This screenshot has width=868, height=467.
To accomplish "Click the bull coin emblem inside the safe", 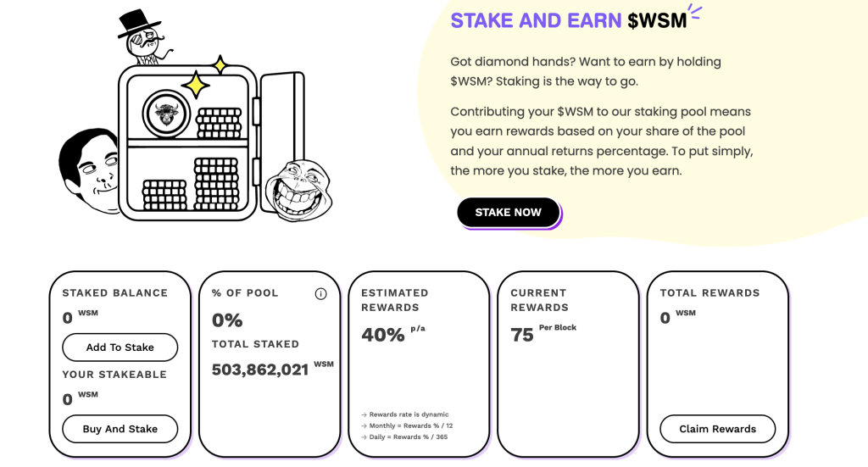I will 166,114.
